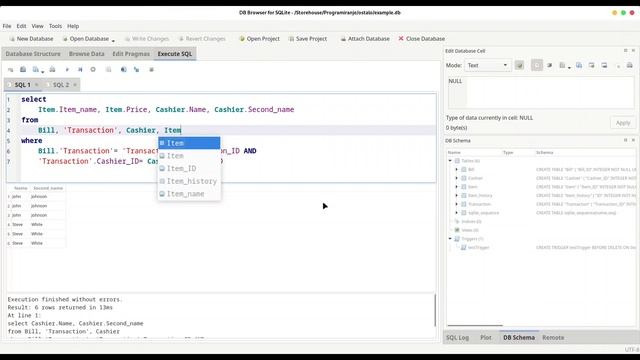Switch to the Database Structure tab
The image size is (640, 360).
click(x=33, y=54)
